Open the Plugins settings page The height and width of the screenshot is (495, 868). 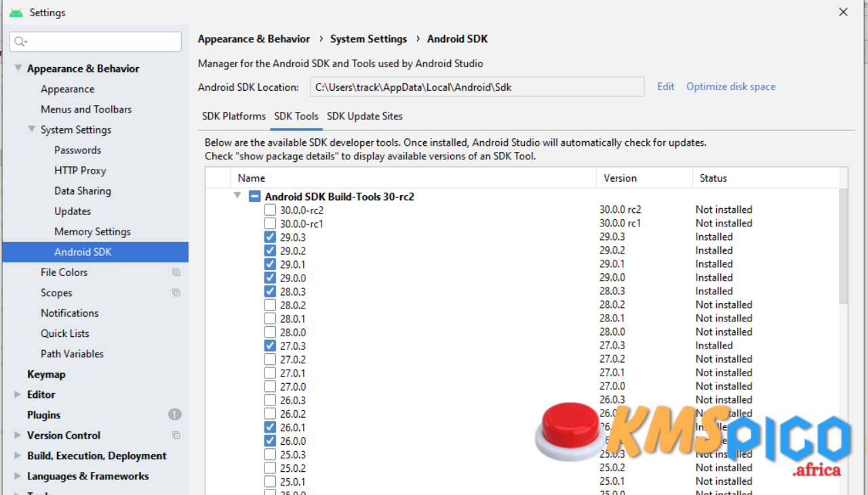click(43, 415)
